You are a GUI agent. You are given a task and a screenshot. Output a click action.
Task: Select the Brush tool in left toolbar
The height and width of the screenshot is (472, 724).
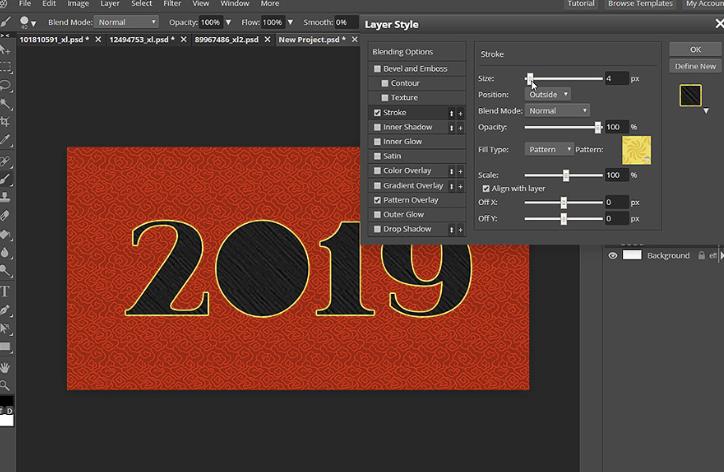click(x=5, y=179)
